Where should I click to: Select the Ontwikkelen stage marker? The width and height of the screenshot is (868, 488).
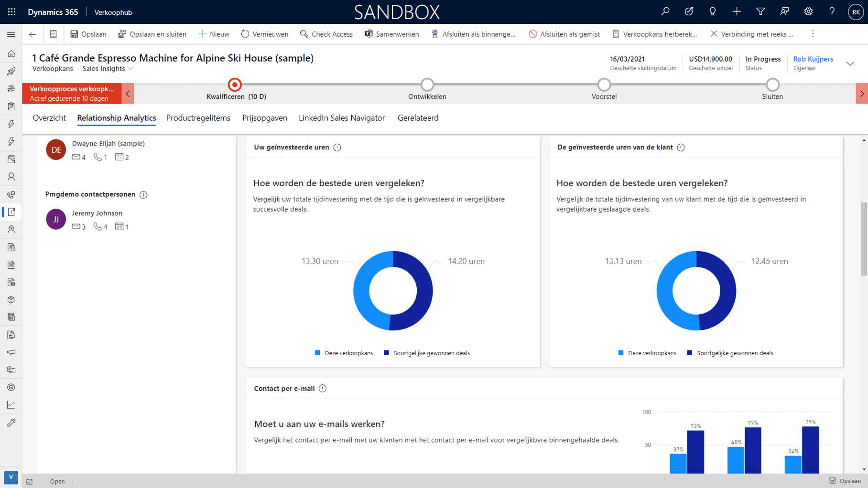click(x=427, y=85)
